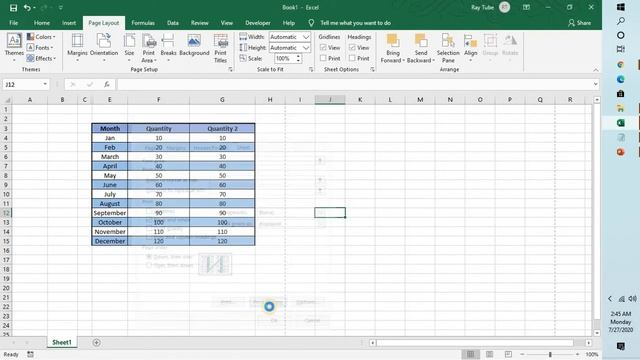The height and width of the screenshot is (360, 640).
Task: Click the Windows search icon
Action: click(x=621, y=21)
